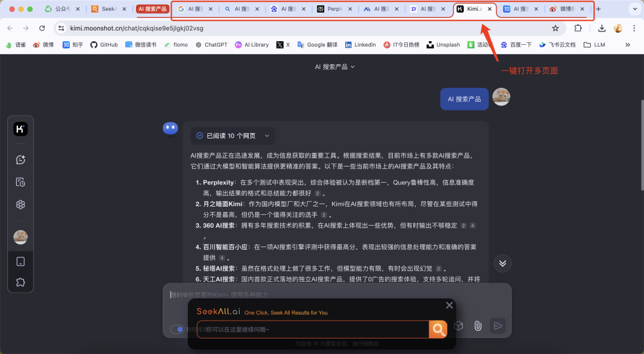The height and width of the screenshot is (354, 644).
Task: Open the LinkedIn bookmark
Action: (361, 45)
